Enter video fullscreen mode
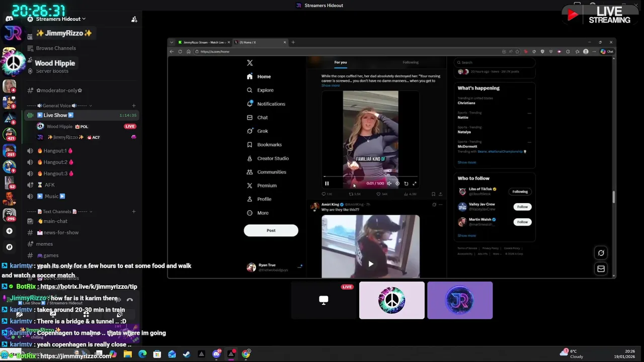644x362 pixels. pos(415,184)
